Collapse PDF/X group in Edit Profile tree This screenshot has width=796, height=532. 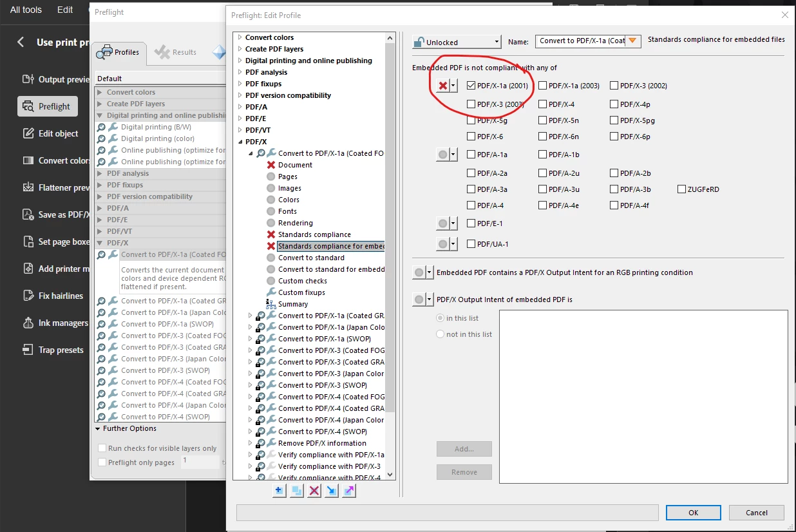click(240, 142)
